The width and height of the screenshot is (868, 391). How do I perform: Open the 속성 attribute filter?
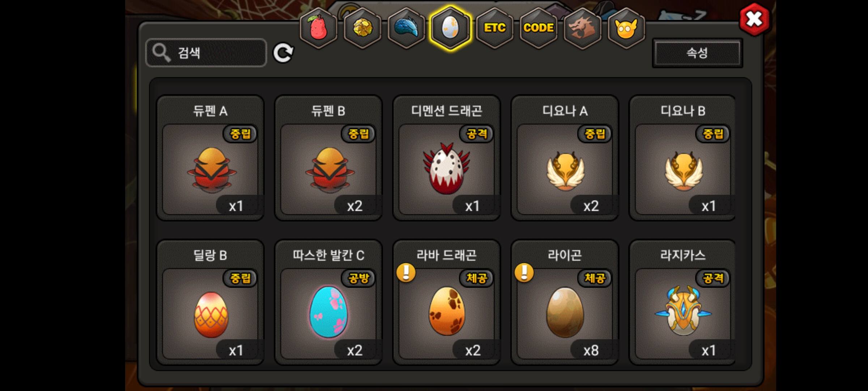[697, 53]
